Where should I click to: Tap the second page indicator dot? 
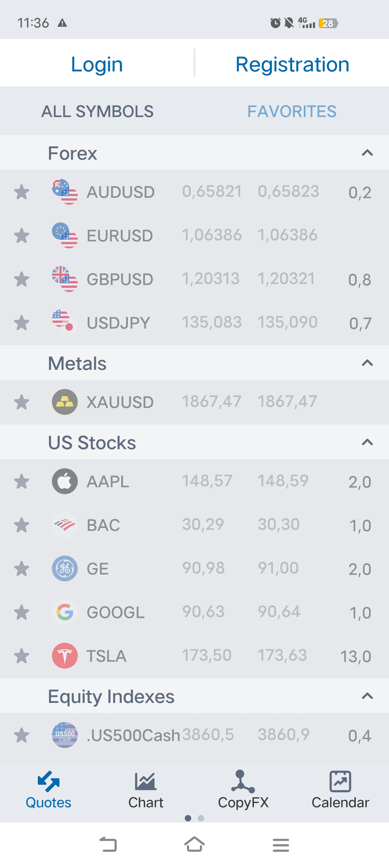[201, 818]
